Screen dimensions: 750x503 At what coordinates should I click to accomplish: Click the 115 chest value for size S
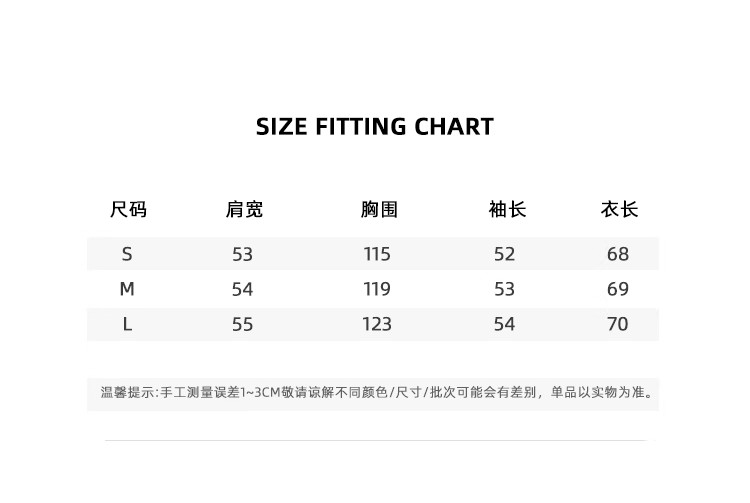click(377, 254)
